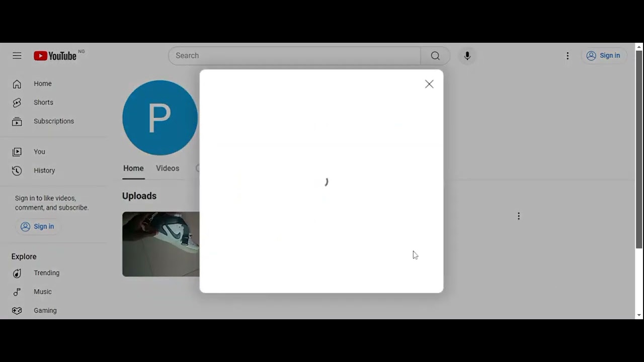This screenshot has width=644, height=362.
Task: Click inside the Search box
Action: (294, 56)
